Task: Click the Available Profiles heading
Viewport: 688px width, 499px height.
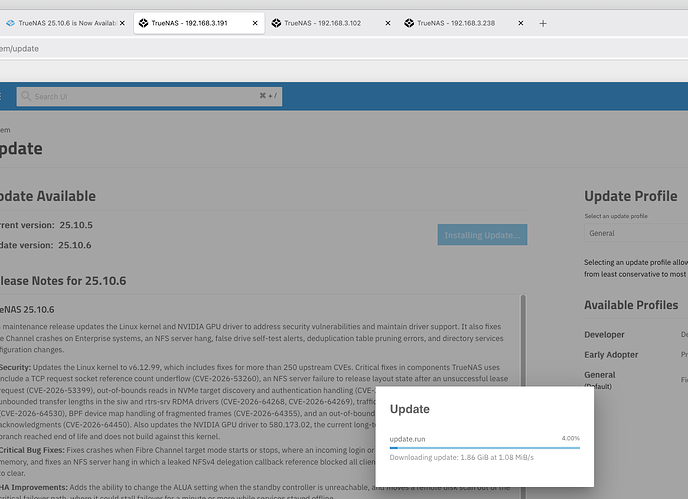Action: tap(631, 305)
